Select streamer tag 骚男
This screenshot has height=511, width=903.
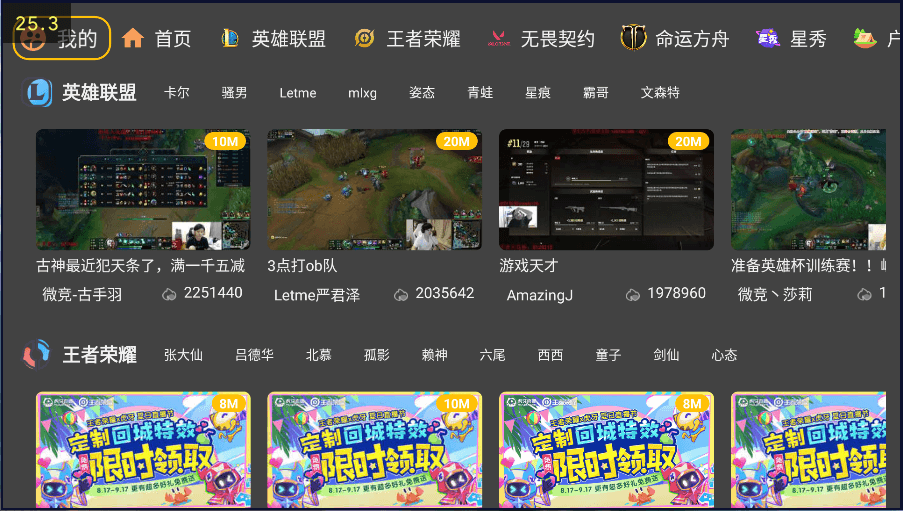(x=234, y=93)
